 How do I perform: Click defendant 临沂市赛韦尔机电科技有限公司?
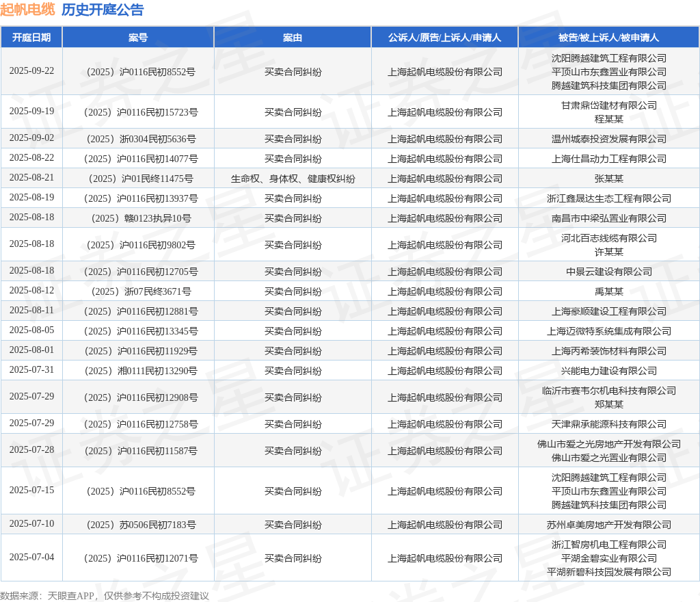pos(609,391)
